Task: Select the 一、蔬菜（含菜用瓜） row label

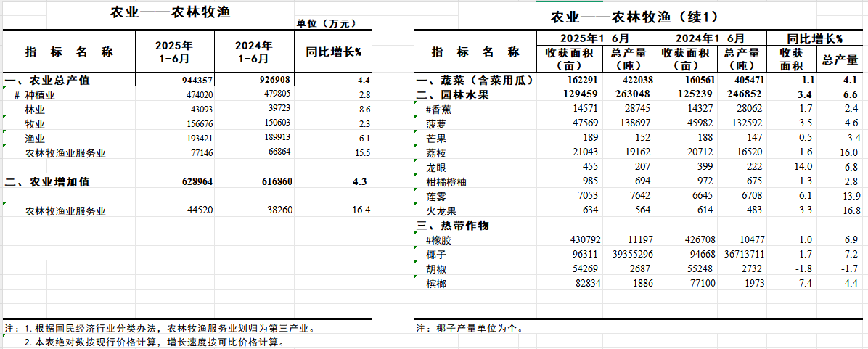Action: coord(475,81)
